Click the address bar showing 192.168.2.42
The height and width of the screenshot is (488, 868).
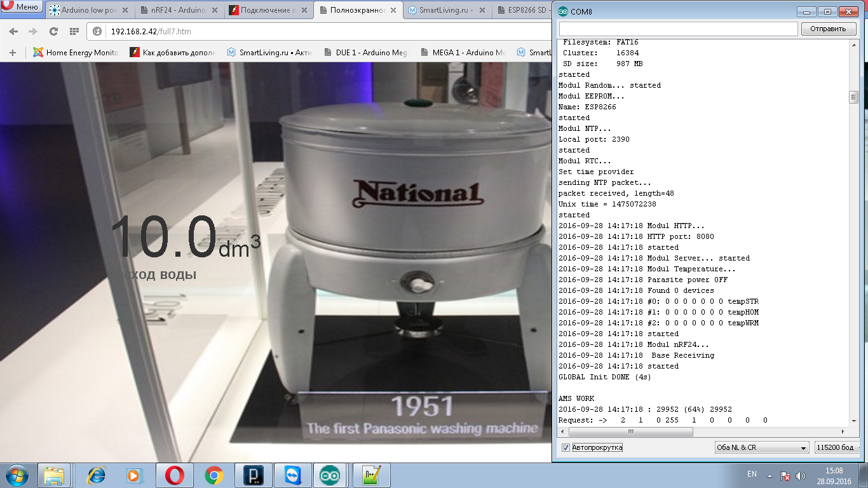(x=318, y=31)
